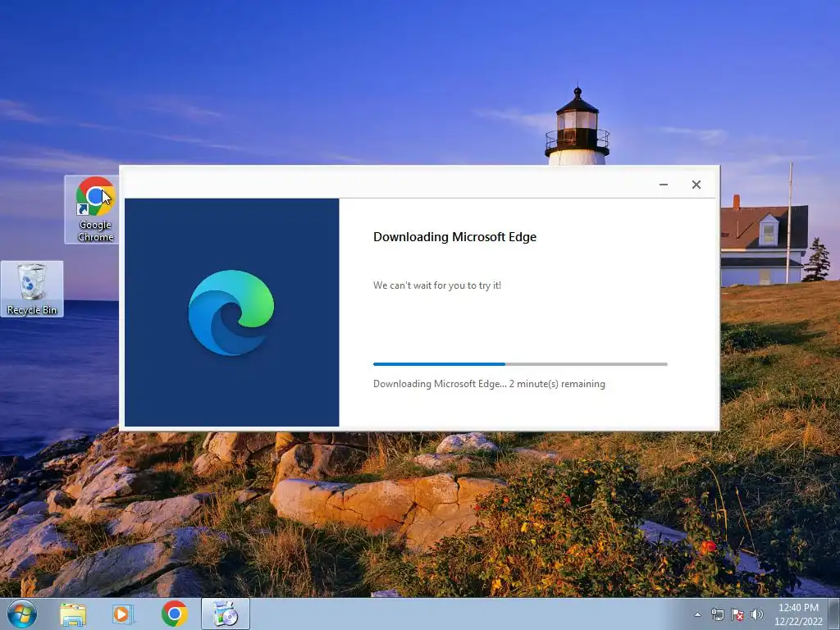The height and width of the screenshot is (630, 840).
Task: Click the Edge download progress bar
Action: (520, 364)
